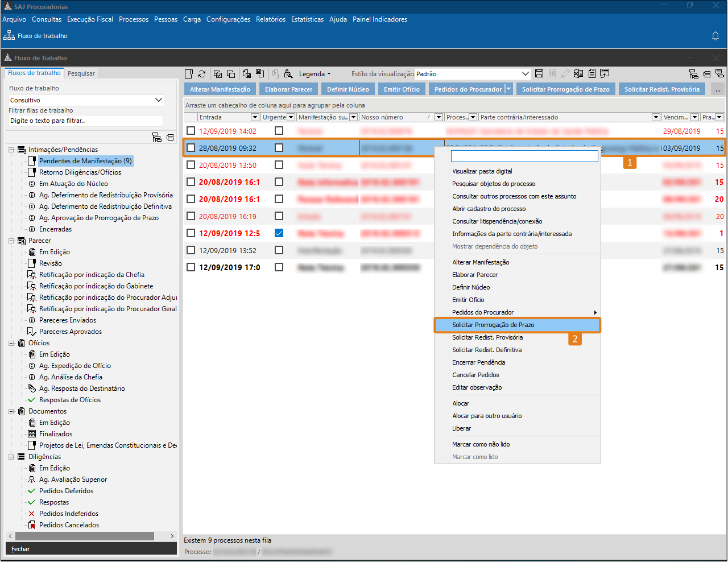This screenshot has width=728, height=562.
Task: Check the row selector for 12/09/2019 13:52
Action: coord(191,250)
